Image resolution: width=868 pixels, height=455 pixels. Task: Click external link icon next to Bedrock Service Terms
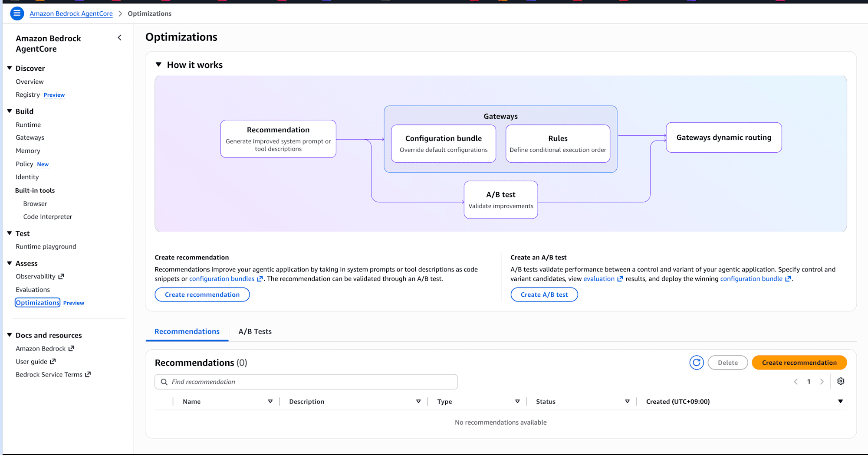point(88,374)
